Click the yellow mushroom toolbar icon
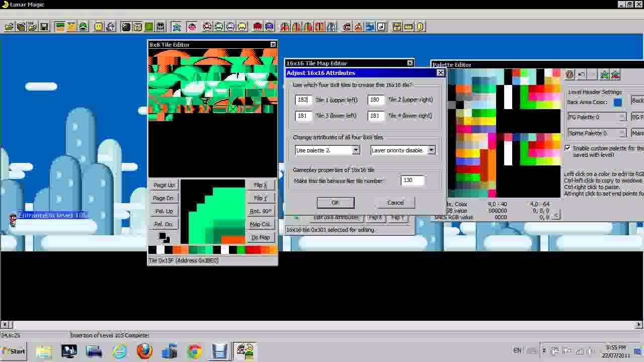Image resolution: width=644 pixels, height=362 pixels. tap(242, 27)
